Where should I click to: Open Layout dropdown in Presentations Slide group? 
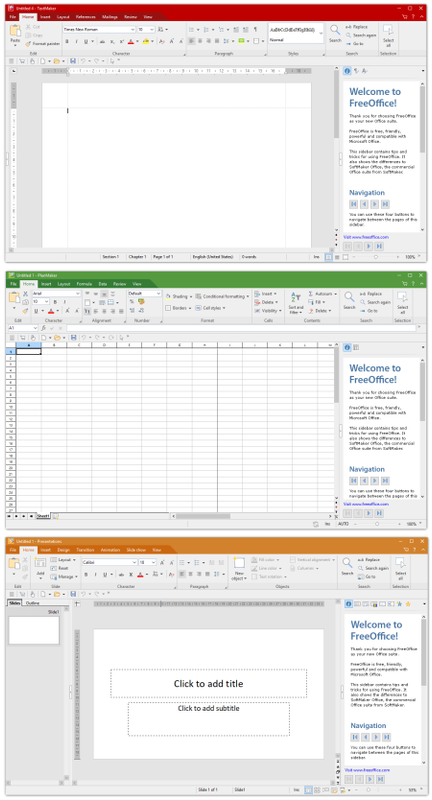(x=63, y=560)
